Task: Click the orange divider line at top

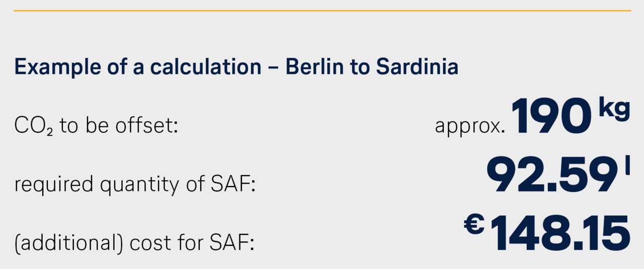Action: point(322,10)
